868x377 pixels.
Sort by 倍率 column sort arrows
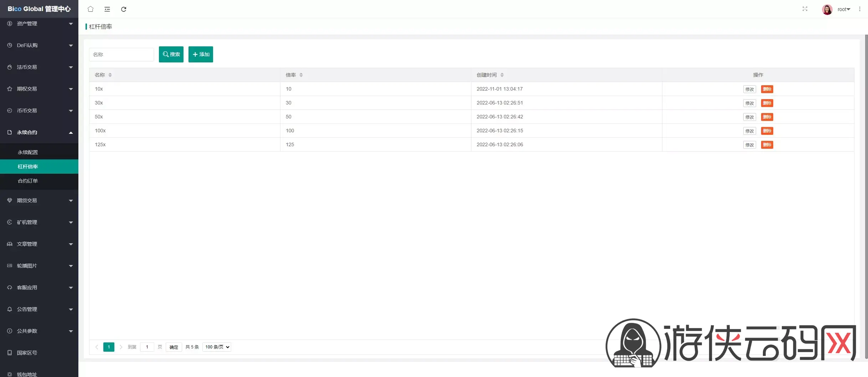[x=301, y=75]
